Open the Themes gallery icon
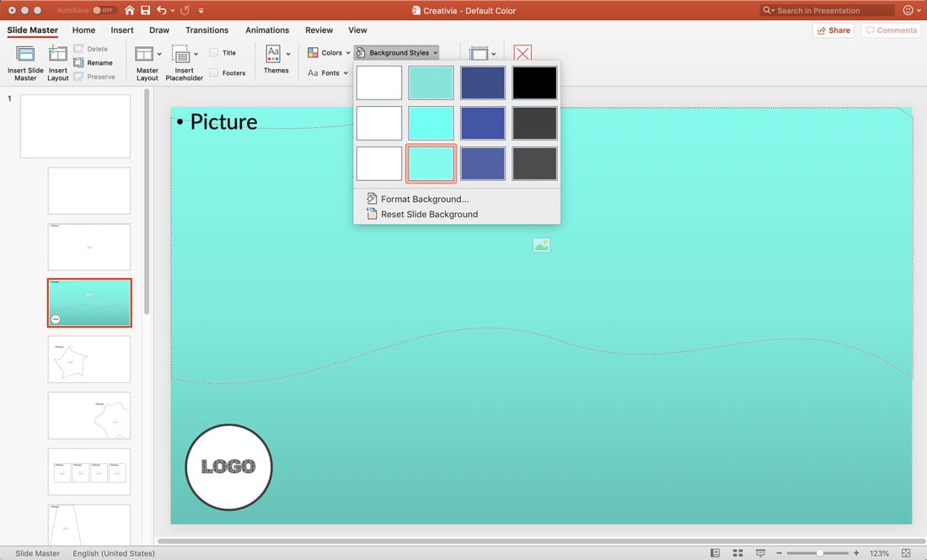Screen dimensions: 927x560 (x=273, y=54)
